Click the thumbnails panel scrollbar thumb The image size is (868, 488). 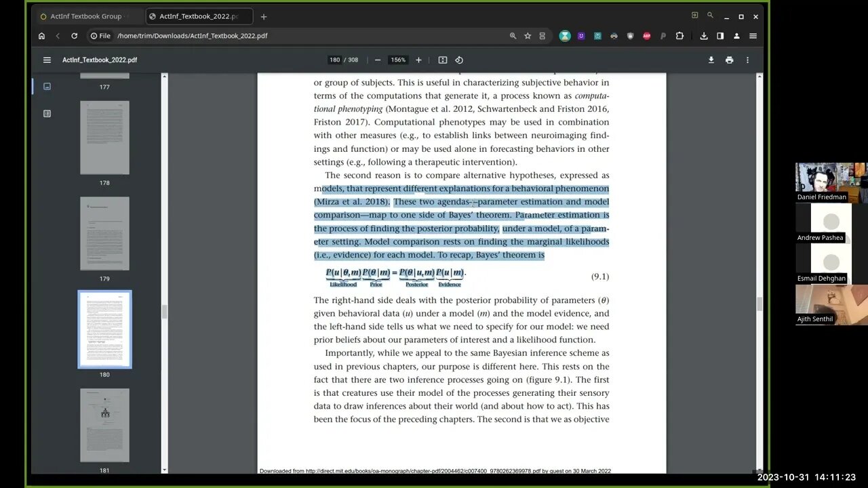point(164,311)
